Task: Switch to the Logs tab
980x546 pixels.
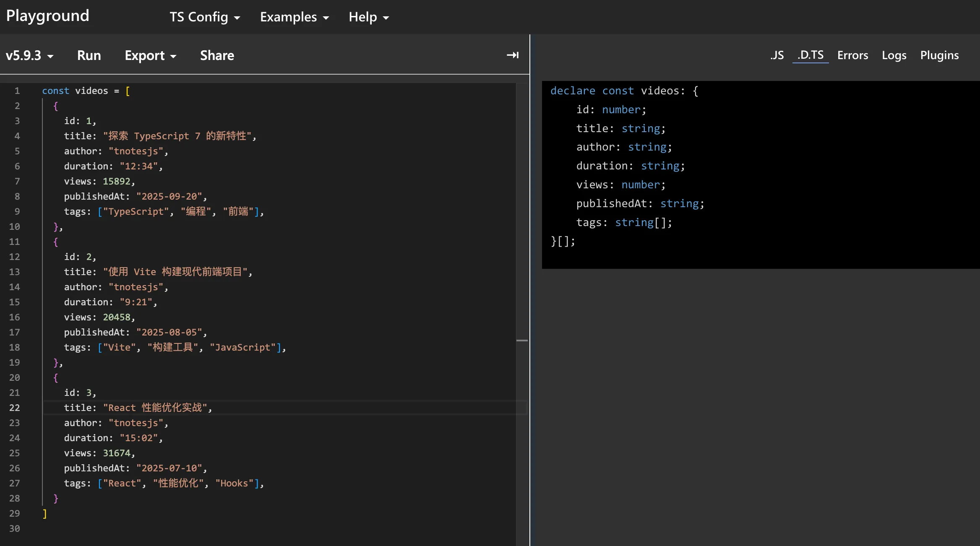Action: point(894,55)
